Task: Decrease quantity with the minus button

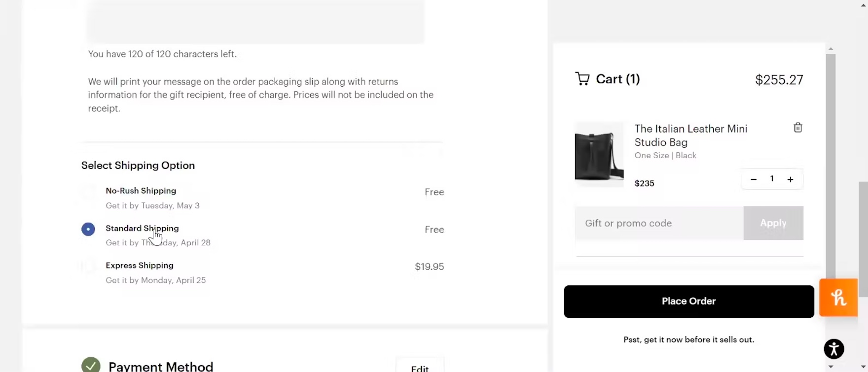Action: [x=753, y=179]
